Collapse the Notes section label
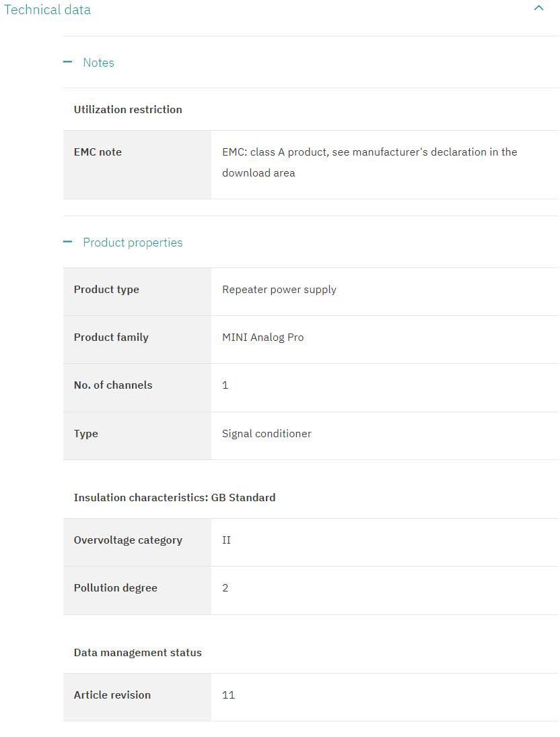This screenshot has height=737, width=560. 98,63
